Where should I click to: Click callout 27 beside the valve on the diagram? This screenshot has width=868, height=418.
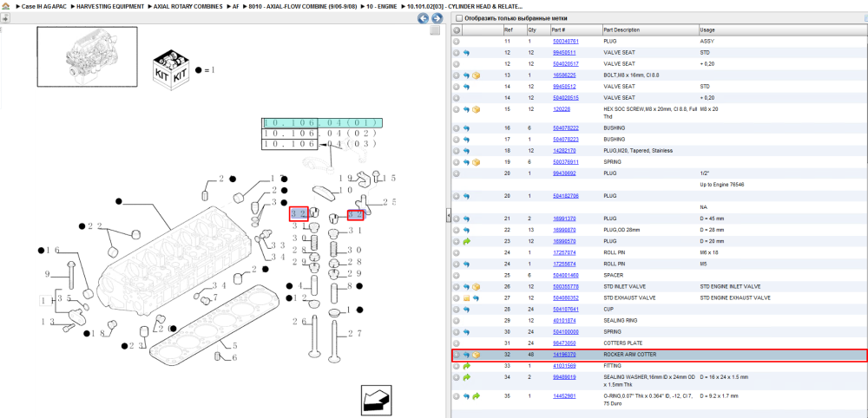pos(355,333)
